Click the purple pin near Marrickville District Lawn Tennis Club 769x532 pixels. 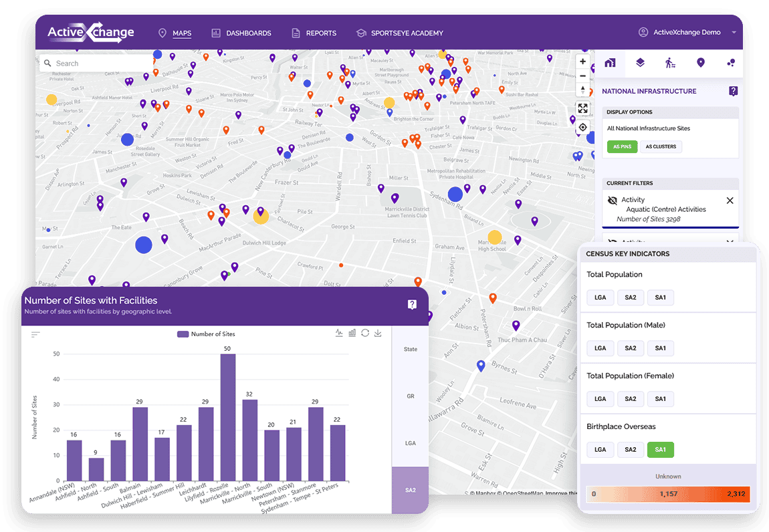(x=395, y=198)
